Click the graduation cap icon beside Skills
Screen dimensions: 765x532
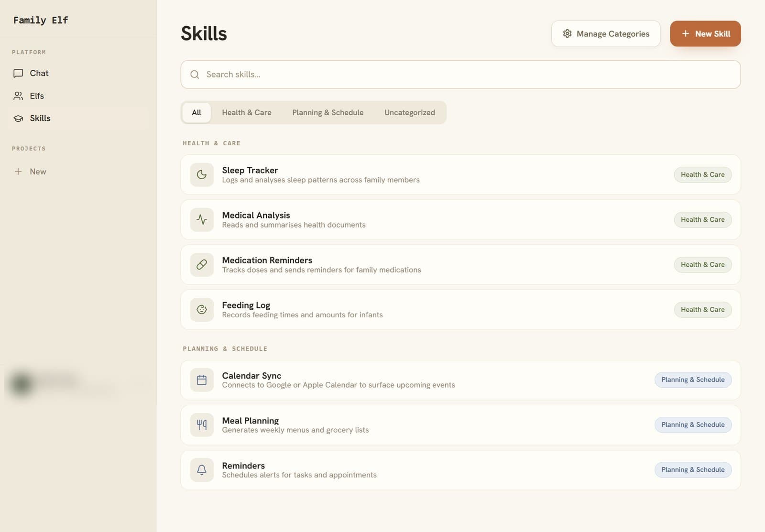[18, 118]
